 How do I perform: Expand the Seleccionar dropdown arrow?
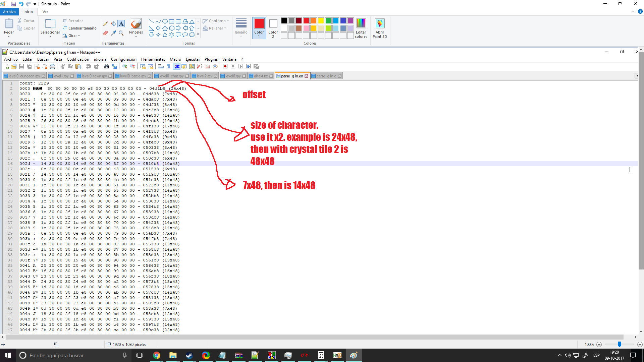50,36
